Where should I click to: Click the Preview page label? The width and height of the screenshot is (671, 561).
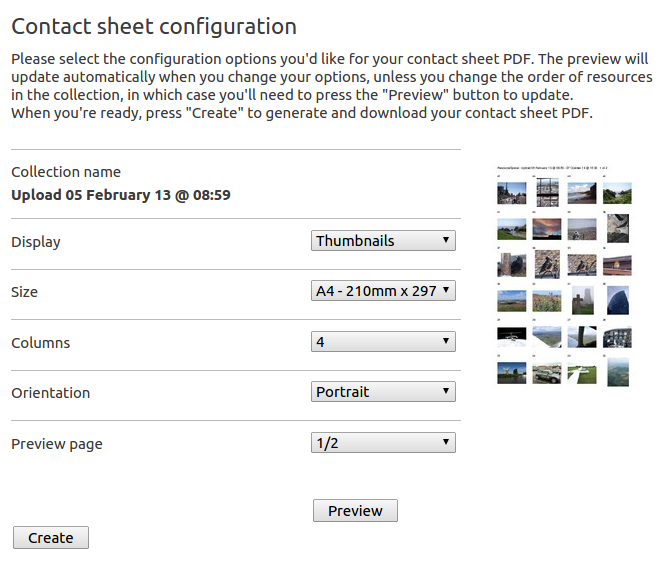[56, 444]
